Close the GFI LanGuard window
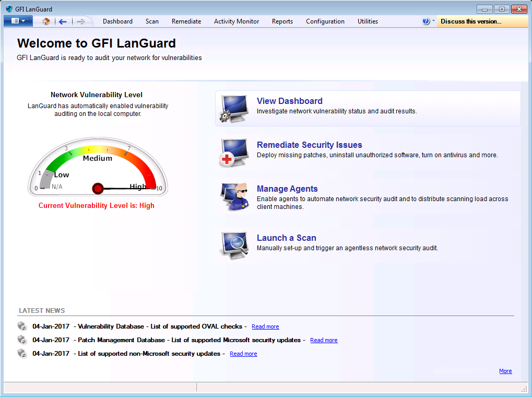 click(519, 9)
